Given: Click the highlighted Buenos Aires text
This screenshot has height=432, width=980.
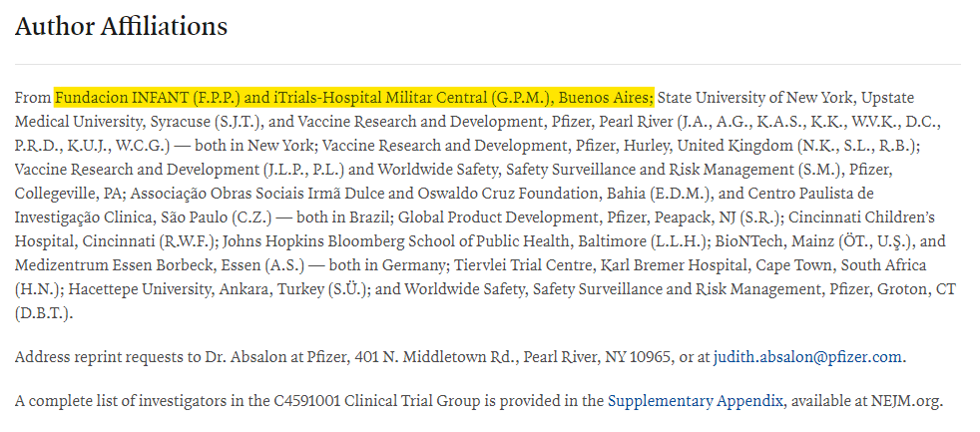Looking at the screenshot, I should pos(605,98).
